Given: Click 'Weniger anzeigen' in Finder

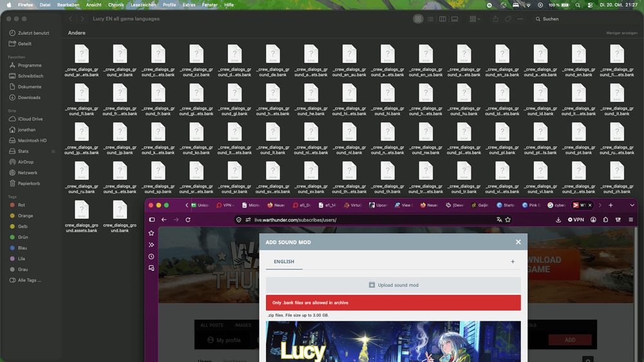Looking at the screenshot, I should point(621,33).
